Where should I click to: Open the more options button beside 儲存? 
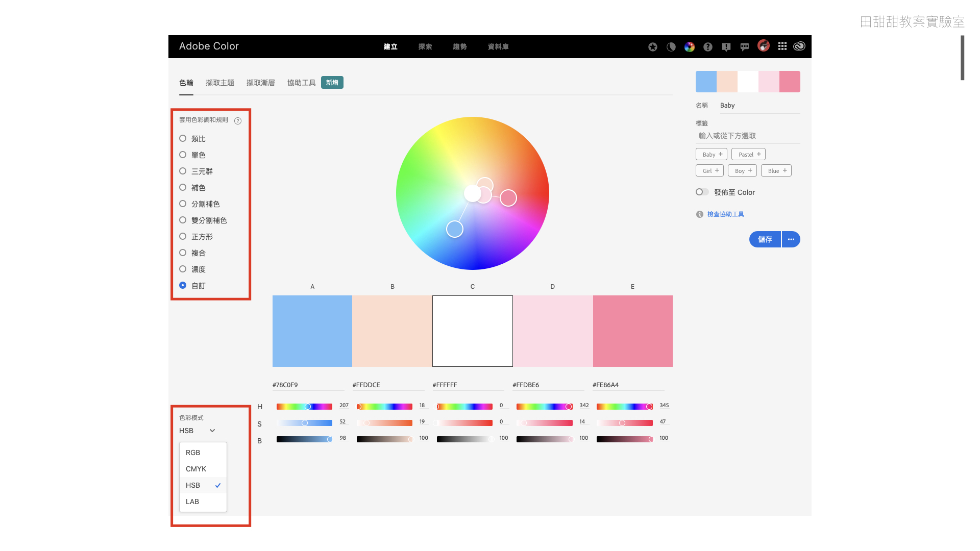pos(791,239)
